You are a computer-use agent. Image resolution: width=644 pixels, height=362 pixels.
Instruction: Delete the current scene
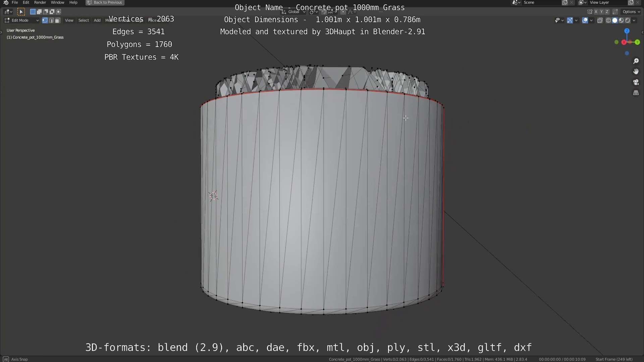point(572,2)
